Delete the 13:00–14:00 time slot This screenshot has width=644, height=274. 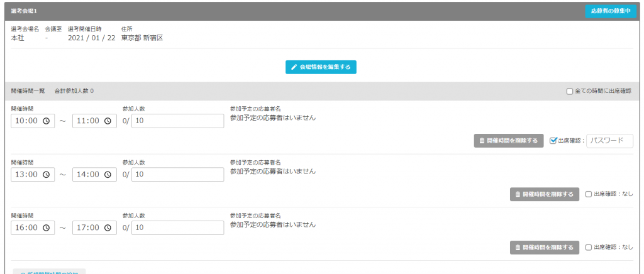tap(544, 194)
